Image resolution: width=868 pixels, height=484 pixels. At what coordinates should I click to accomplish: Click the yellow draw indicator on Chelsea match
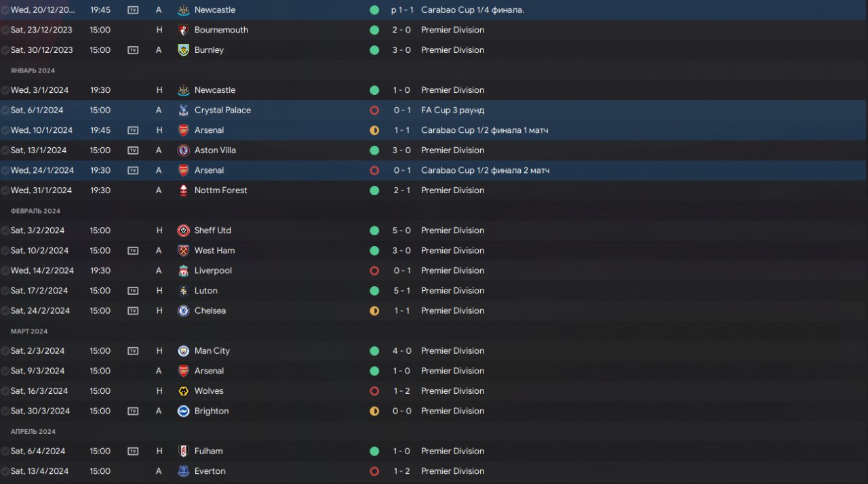tap(374, 310)
